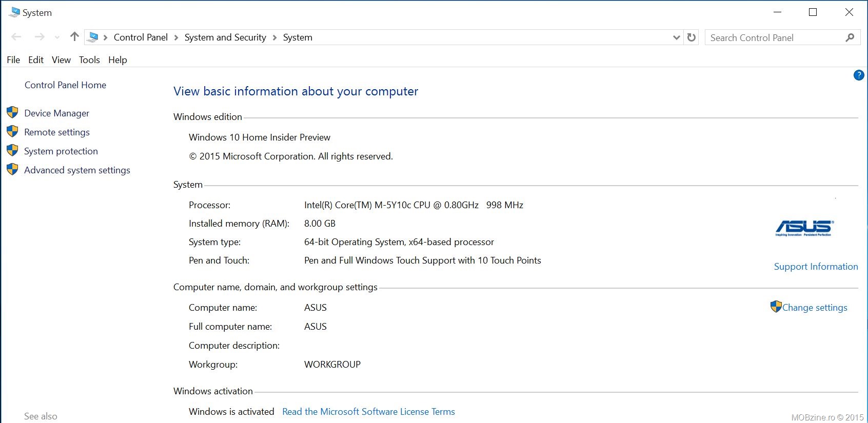Image resolution: width=868 pixels, height=423 pixels.
Task: Expand chevron after System and Security
Action: (274, 37)
